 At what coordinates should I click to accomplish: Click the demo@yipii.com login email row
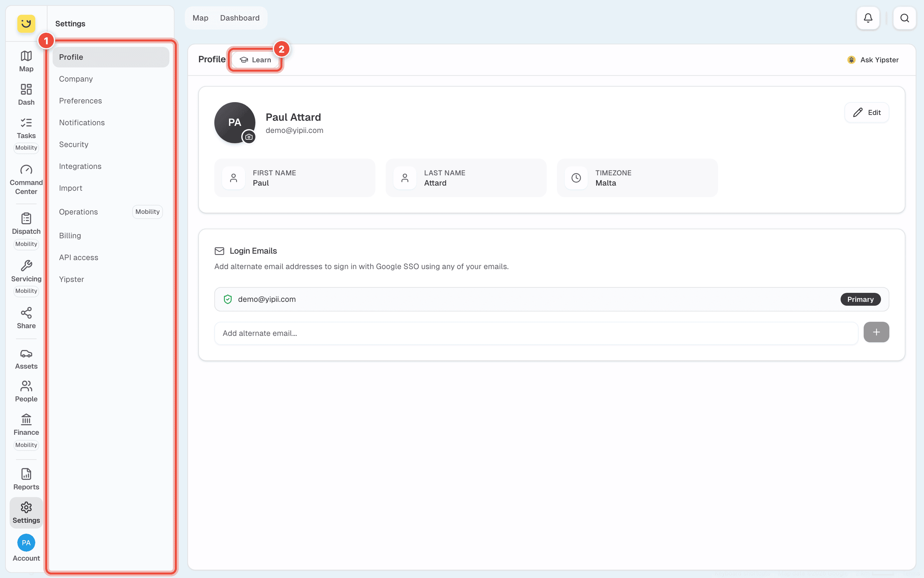pos(551,299)
